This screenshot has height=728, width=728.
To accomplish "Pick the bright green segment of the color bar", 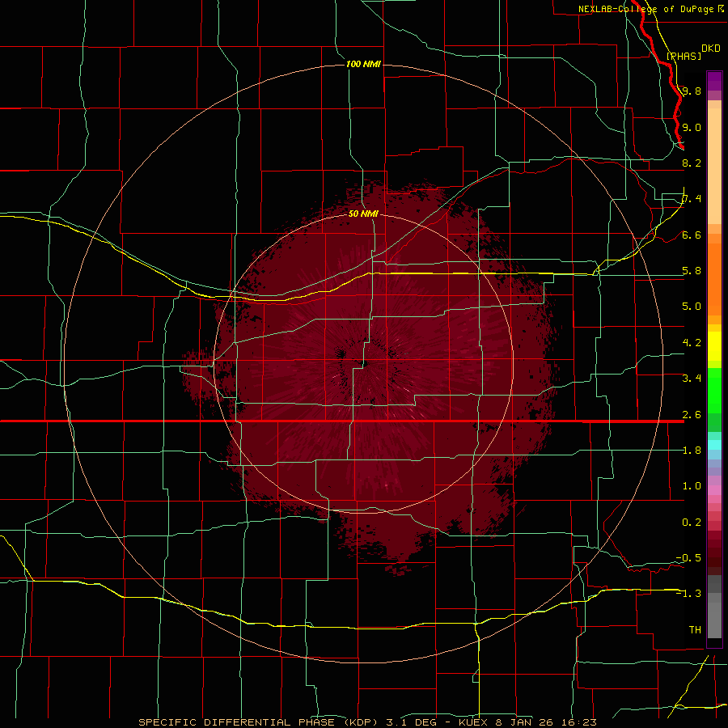I will tap(714, 391).
